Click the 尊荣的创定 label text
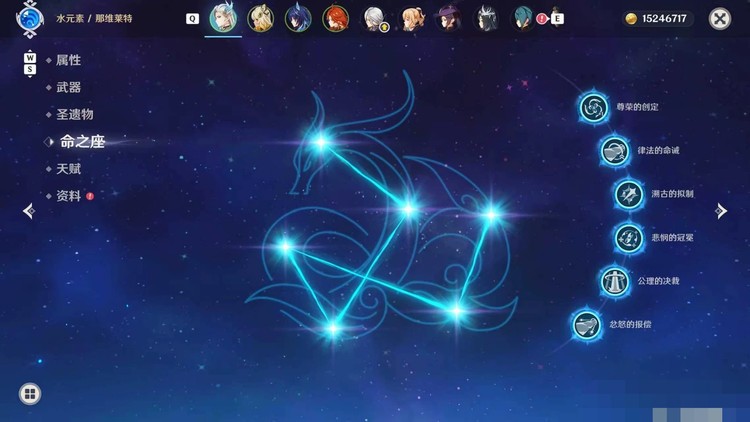 (637, 107)
